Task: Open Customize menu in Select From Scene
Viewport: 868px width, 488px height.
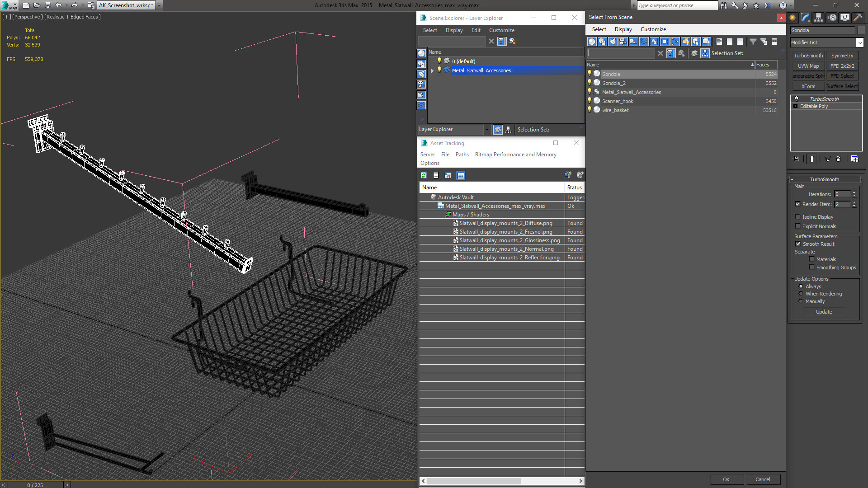Action: [653, 29]
